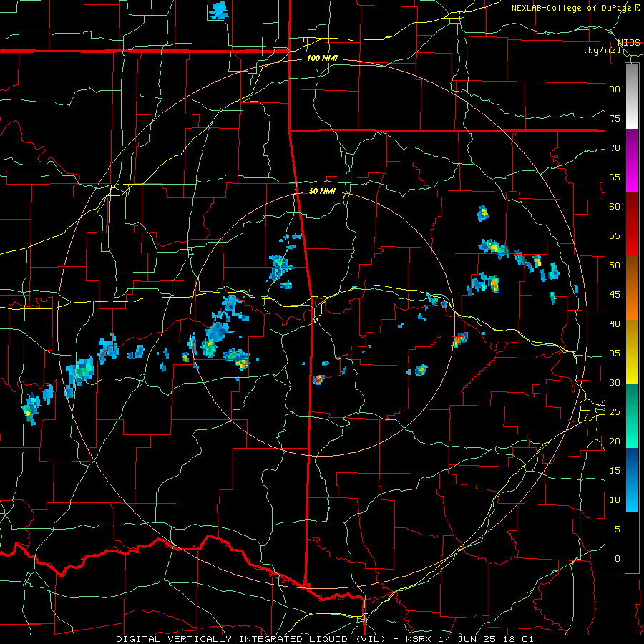
Task: Select the 30 value on the VIL scale
Action: (615, 382)
